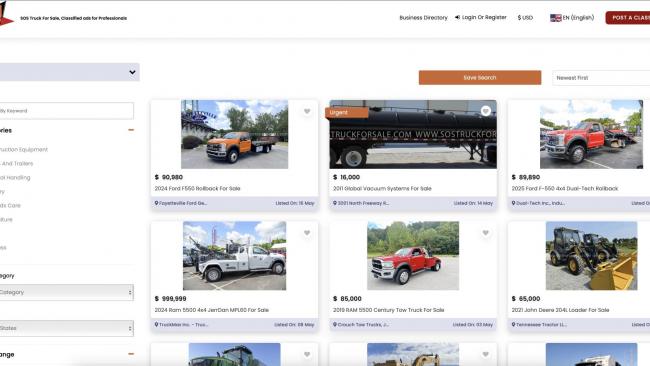
Task: Click the Listed On: 14 May date
Action: click(473, 203)
